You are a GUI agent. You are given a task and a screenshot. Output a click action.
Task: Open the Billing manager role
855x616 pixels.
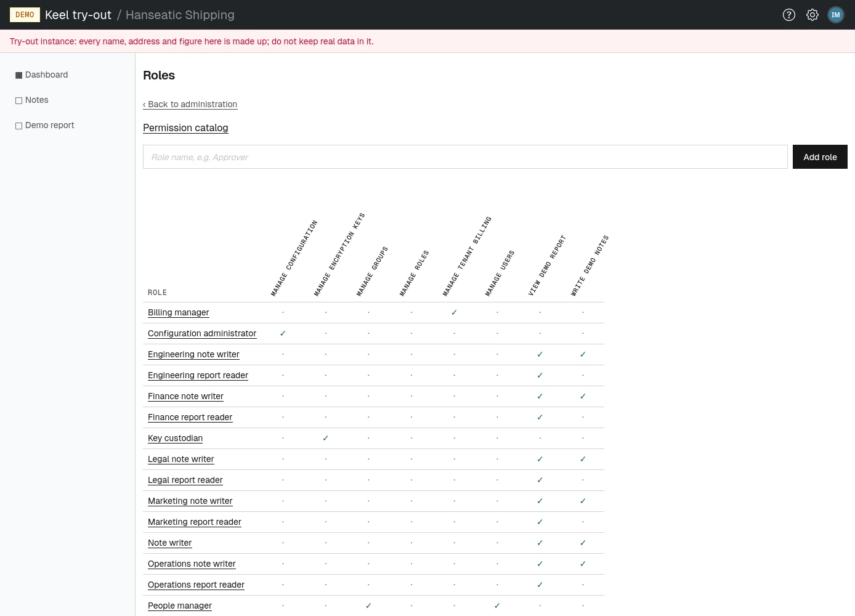(x=179, y=312)
